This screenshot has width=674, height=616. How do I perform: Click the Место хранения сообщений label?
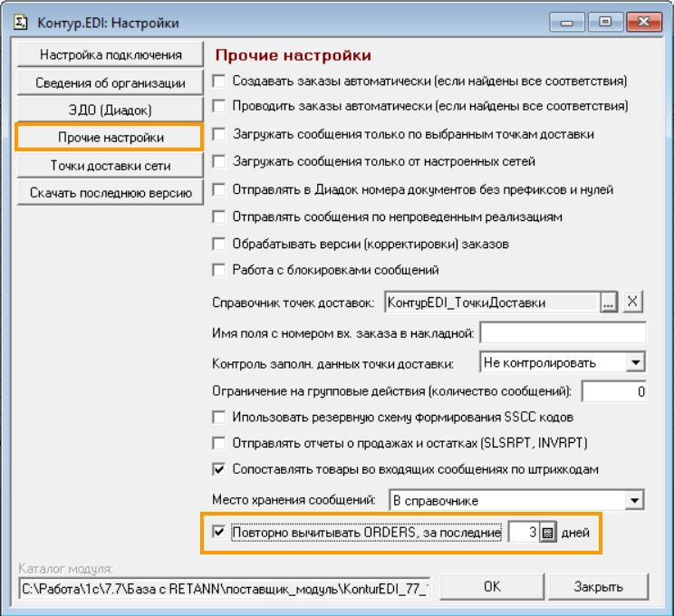tap(294, 500)
